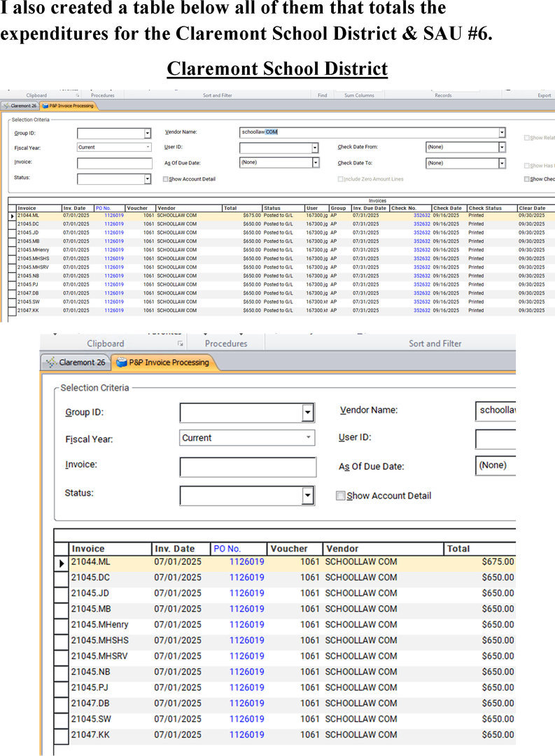Open the Check Date From dropdown
The image size is (555, 756).
[x=502, y=148]
